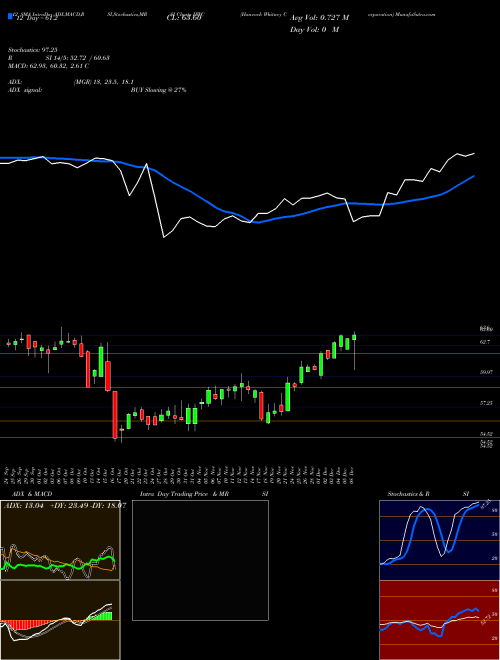This screenshot has width=500, height=660.
Task: Click the empty intraday trading price panel
Action: click(x=200, y=560)
